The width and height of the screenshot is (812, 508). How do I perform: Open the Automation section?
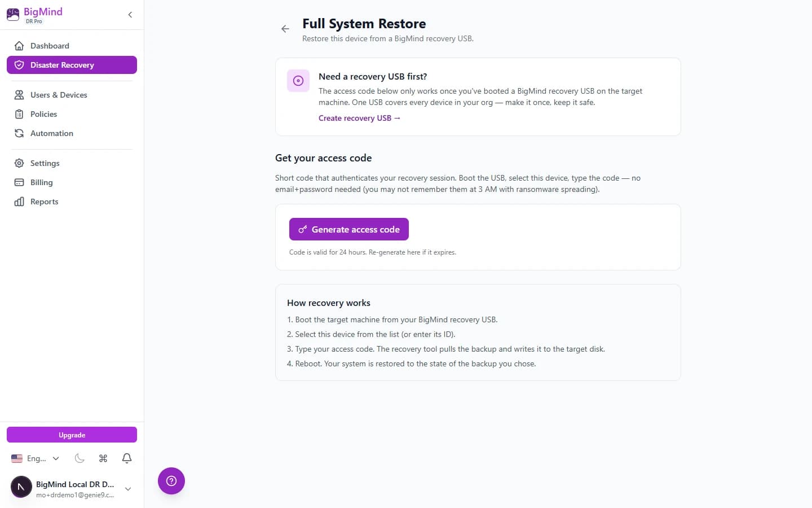pyautogui.click(x=72, y=133)
